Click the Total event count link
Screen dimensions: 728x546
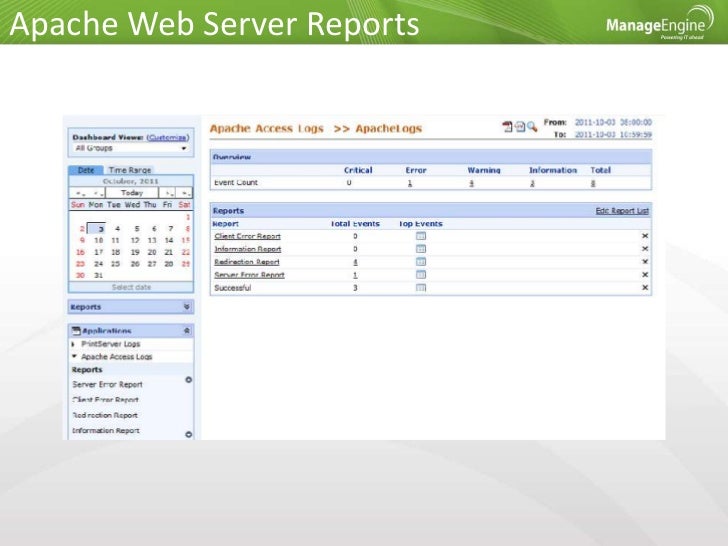[593, 183]
